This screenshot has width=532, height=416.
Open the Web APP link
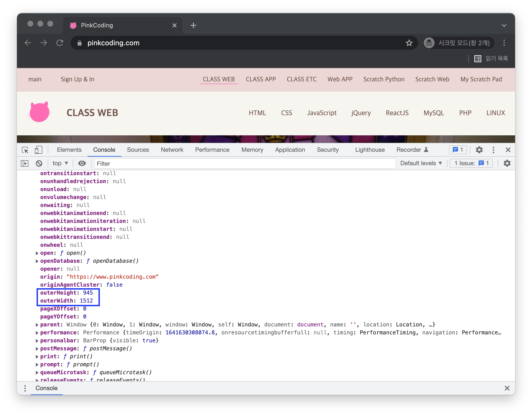[340, 79]
